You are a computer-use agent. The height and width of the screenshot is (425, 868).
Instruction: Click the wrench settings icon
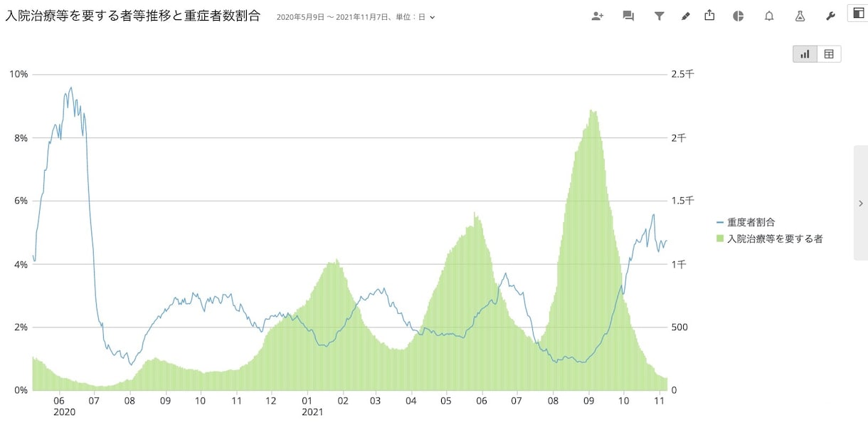(830, 16)
